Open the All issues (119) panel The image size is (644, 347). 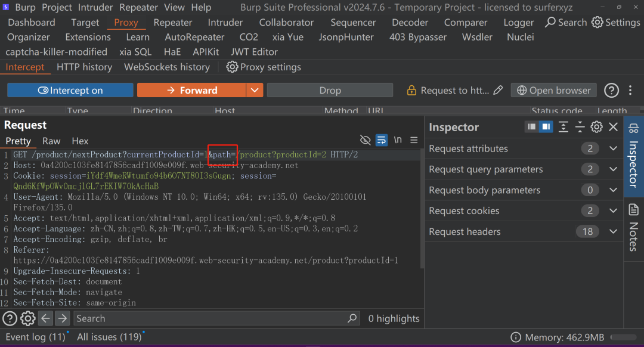[x=109, y=337]
